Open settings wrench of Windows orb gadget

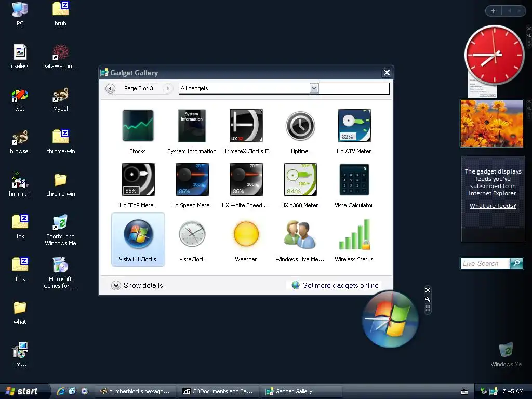(x=428, y=299)
